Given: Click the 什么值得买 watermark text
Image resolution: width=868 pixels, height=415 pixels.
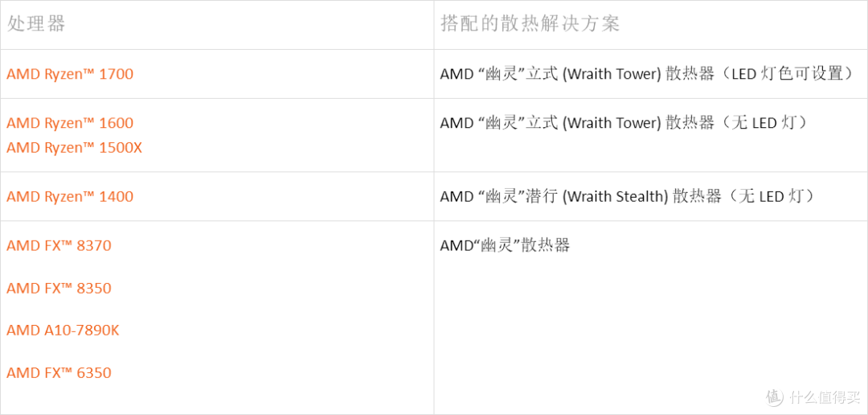Looking at the screenshot, I should pyautogui.click(x=825, y=397).
